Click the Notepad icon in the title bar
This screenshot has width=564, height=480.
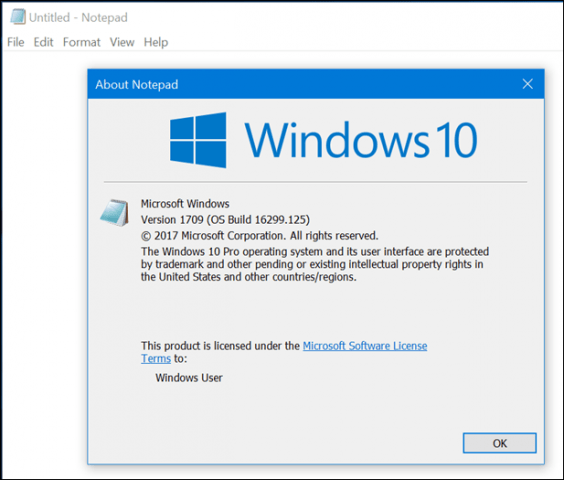(18, 17)
